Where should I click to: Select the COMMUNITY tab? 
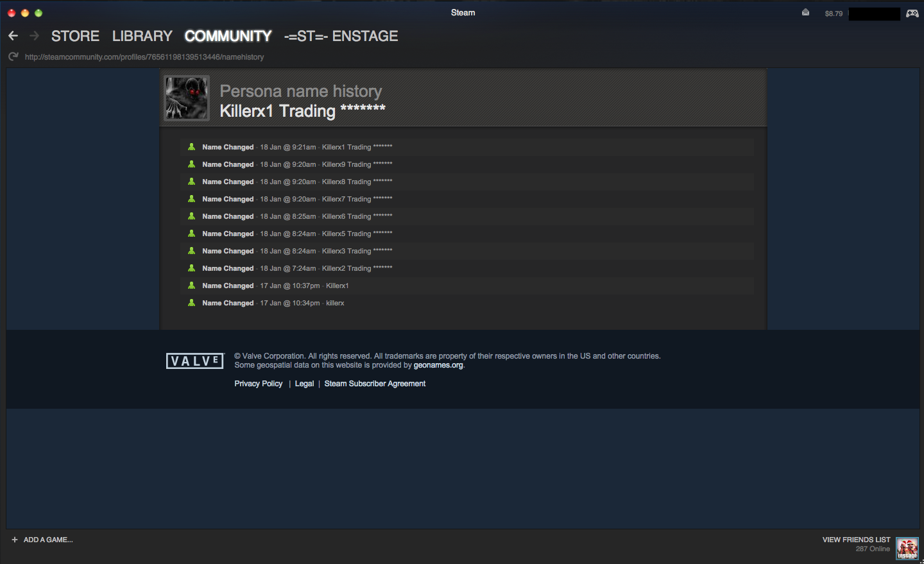(228, 36)
